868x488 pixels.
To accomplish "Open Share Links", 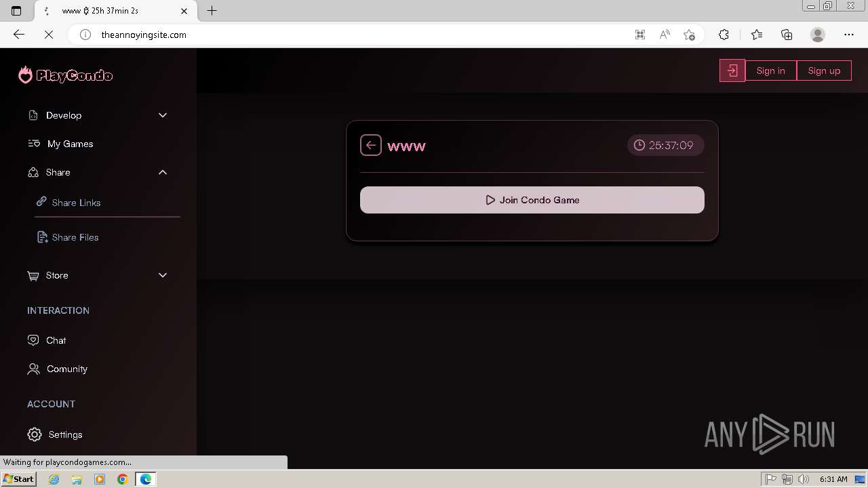I will (76, 203).
